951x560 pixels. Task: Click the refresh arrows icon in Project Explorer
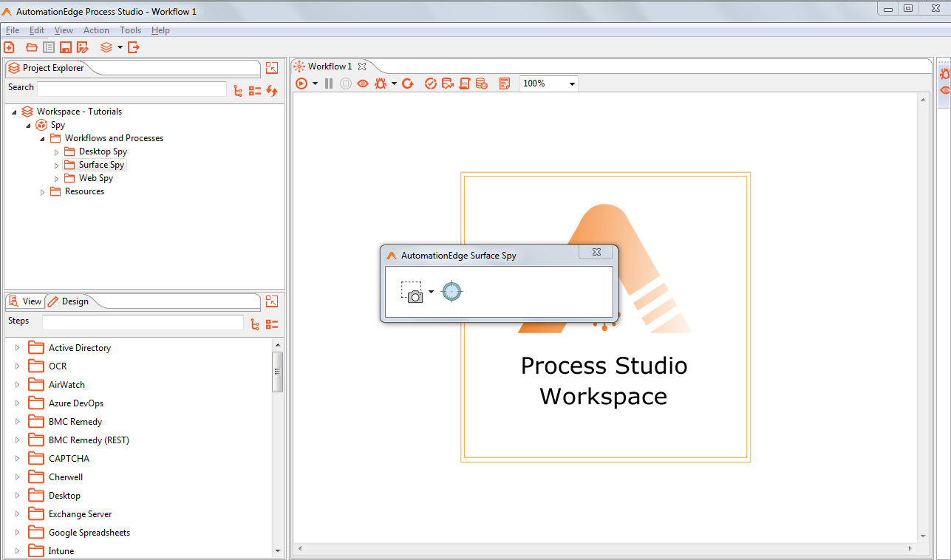(272, 91)
